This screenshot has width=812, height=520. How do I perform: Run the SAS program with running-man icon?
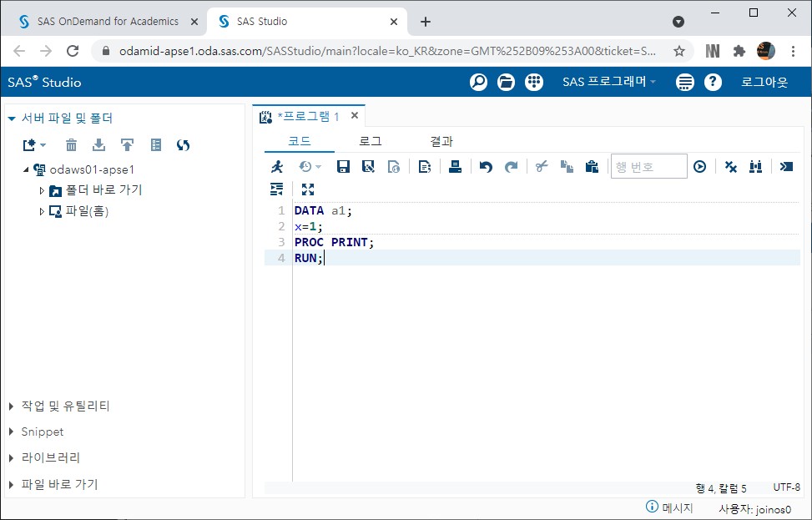point(277,166)
